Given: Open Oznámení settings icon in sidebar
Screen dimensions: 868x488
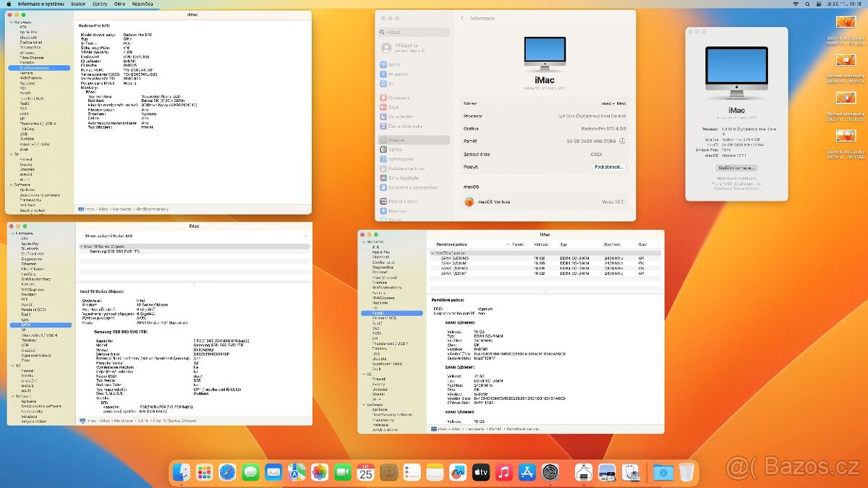Looking at the screenshot, I should pos(387,98).
